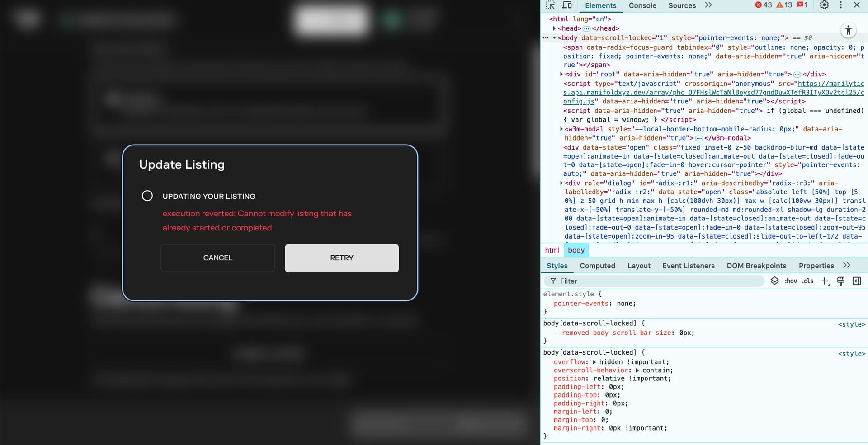Image resolution: width=868 pixels, height=445 pixels.
Task: Click the body node three-dot actions
Action: (546, 38)
